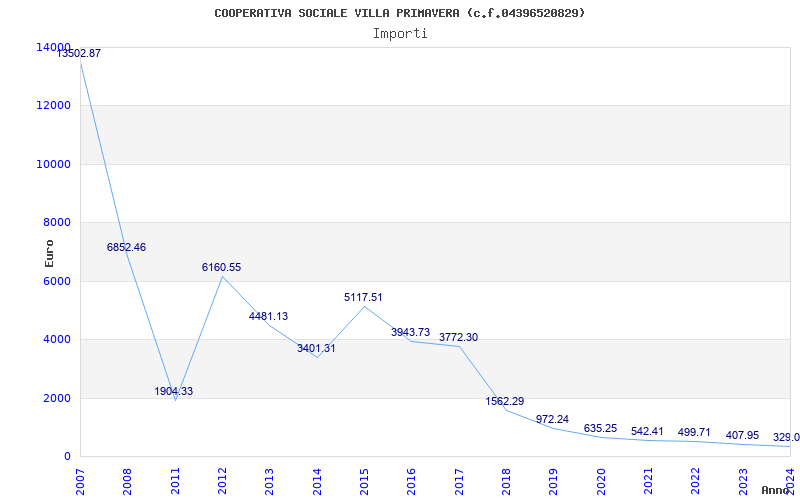Click the 1904.33 data label
Screen dimensions: 800x500
pyautogui.click(x=173, y=391)
